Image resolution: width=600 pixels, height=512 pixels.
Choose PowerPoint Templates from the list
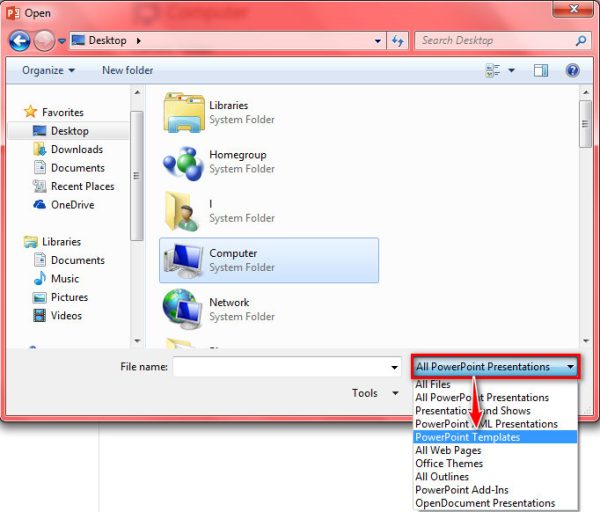(x=496, y=437)
